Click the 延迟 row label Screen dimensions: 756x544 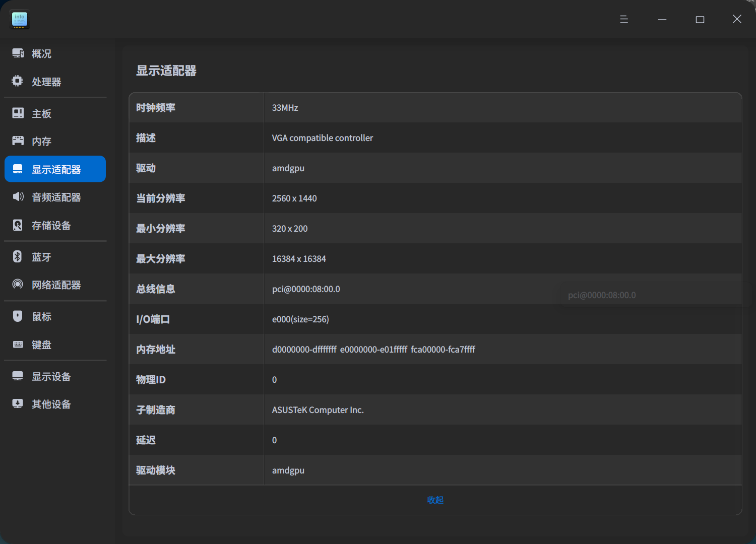coord(146,440)
